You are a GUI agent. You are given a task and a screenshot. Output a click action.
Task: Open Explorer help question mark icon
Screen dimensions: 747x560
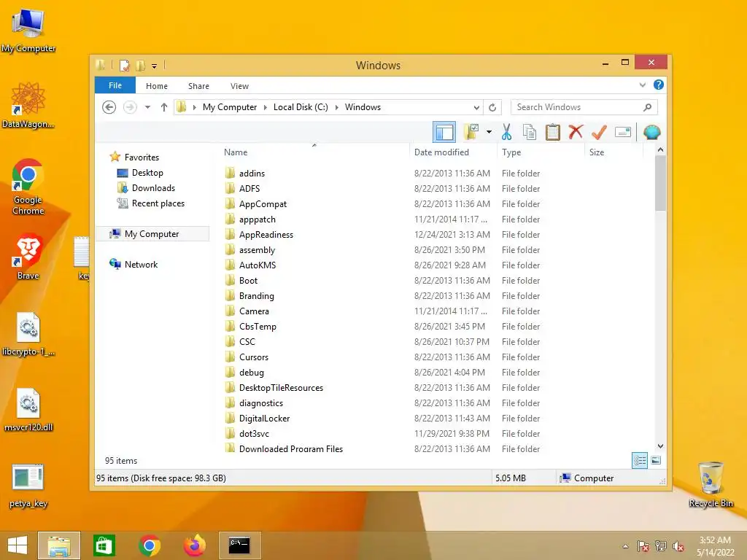(x=659, y=85)
